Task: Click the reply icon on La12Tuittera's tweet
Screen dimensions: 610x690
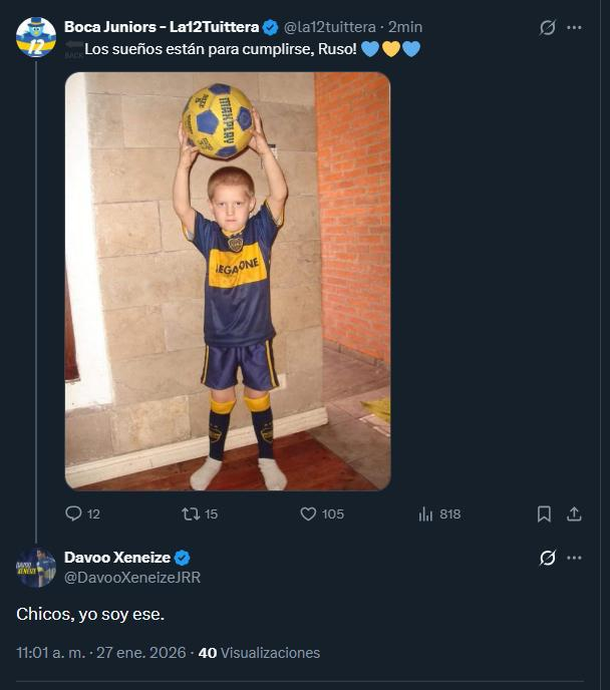Action: [x=73, y=513]
